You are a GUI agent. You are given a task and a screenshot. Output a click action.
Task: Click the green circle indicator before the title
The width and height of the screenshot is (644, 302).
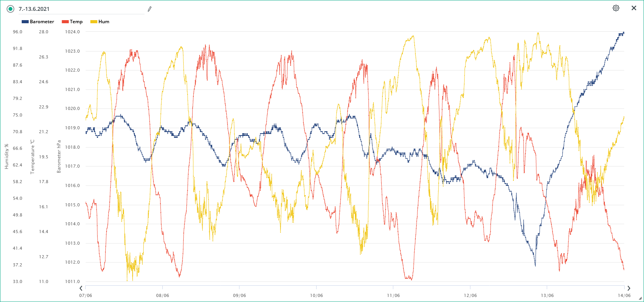10,9
